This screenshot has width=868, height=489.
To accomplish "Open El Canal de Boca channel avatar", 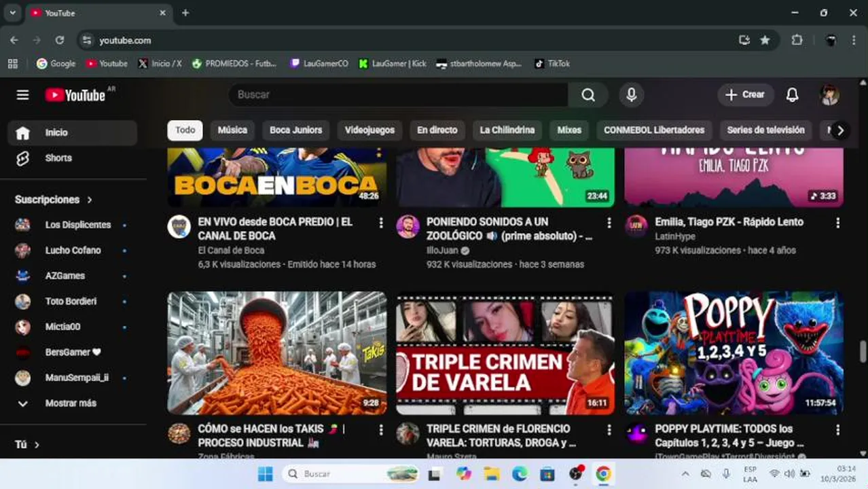I will 179,227.
